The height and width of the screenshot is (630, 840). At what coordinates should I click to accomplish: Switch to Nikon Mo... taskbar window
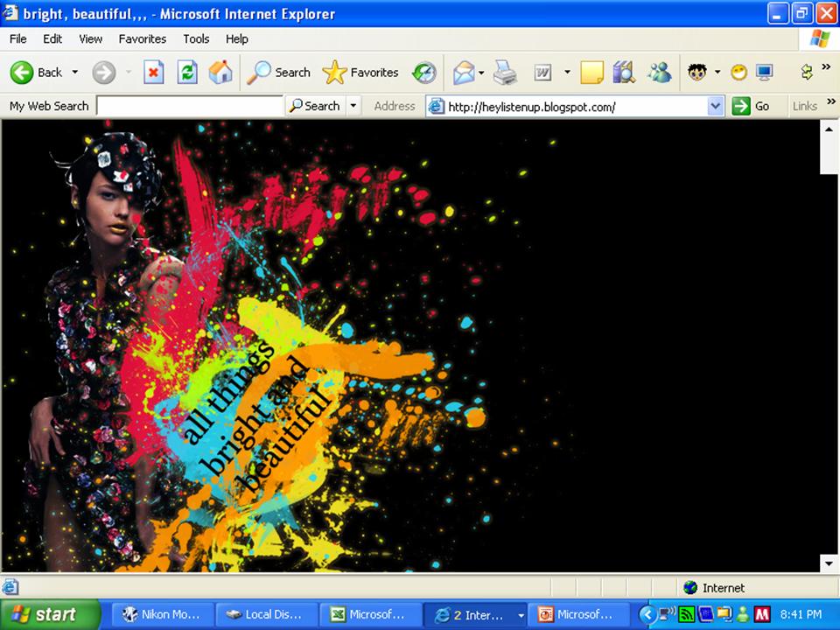(163, 615)
